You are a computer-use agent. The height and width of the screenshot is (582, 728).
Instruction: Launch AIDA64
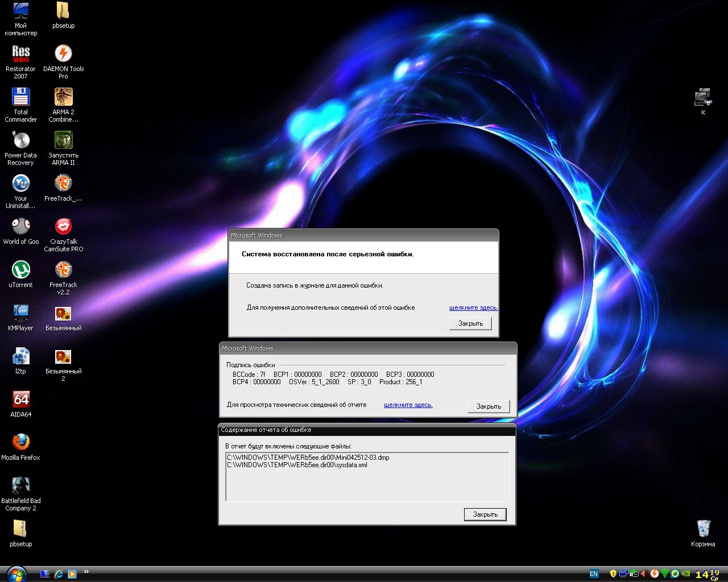click(x=20, y=404)
